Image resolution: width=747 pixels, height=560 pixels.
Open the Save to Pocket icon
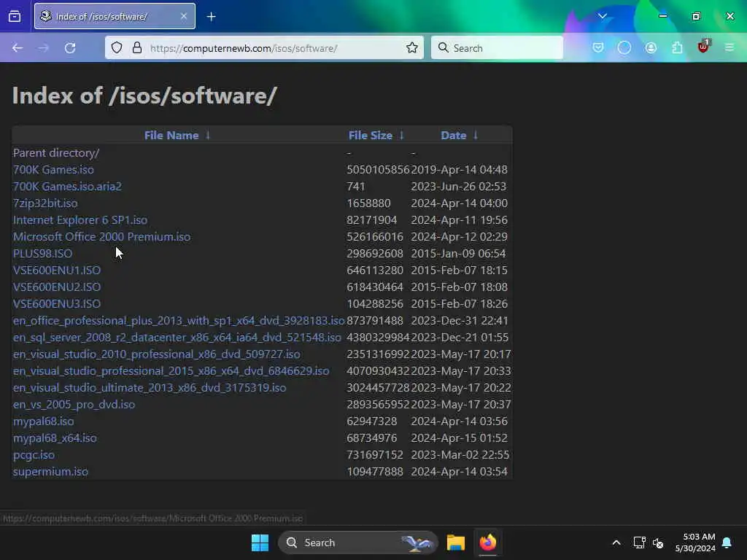598,47
